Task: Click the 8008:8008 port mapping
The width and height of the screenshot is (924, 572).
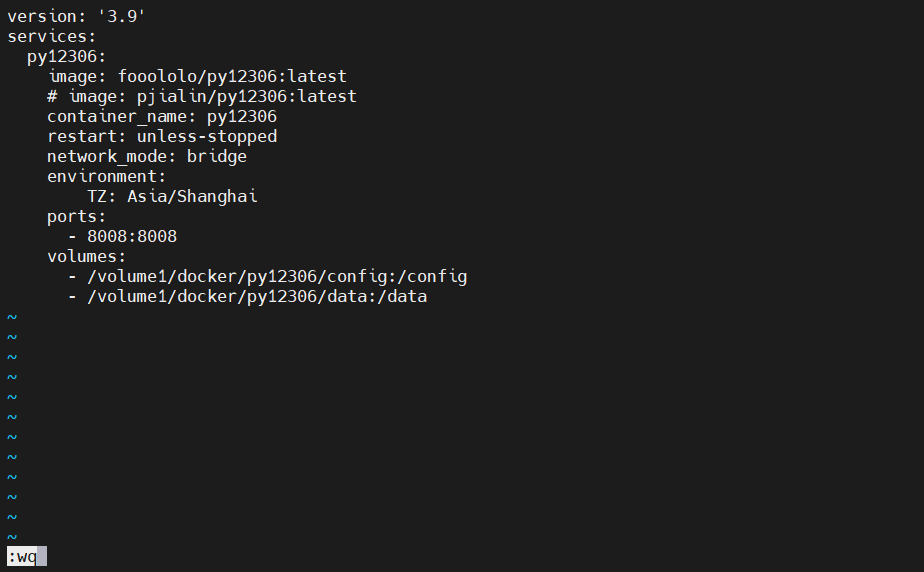Action: point(132,236)
